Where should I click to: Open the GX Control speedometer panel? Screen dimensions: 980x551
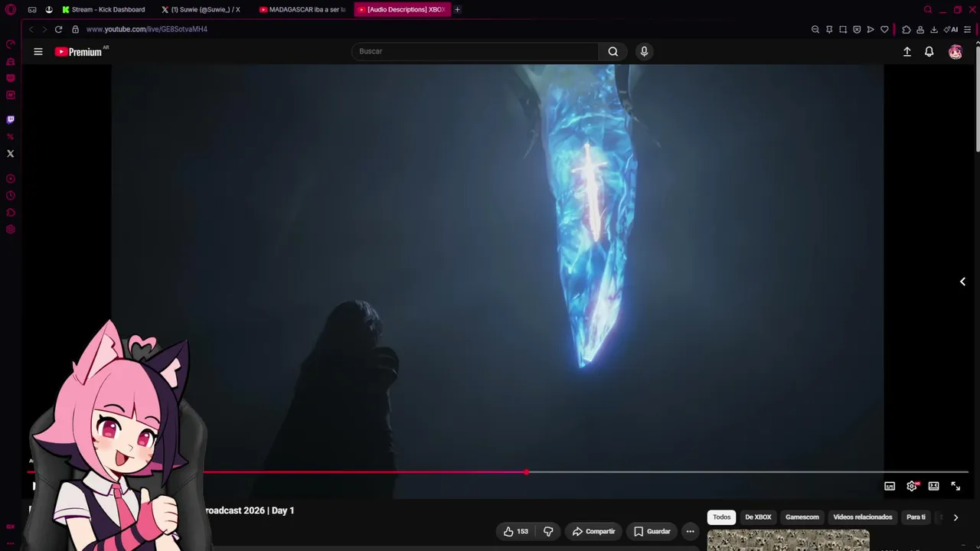coord(11,44)
